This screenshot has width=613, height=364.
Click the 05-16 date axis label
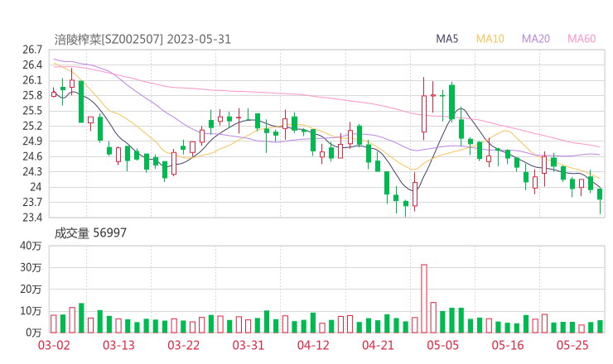[508, 345]
